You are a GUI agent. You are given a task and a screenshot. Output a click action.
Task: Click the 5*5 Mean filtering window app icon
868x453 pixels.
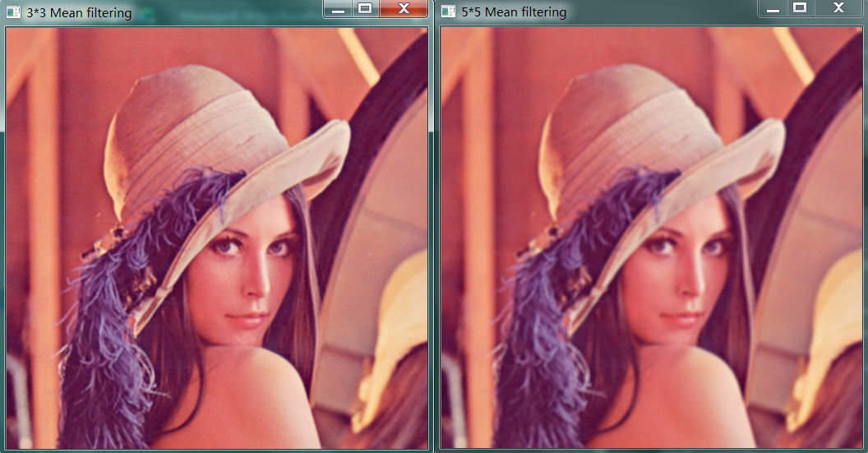click(448, 12)
